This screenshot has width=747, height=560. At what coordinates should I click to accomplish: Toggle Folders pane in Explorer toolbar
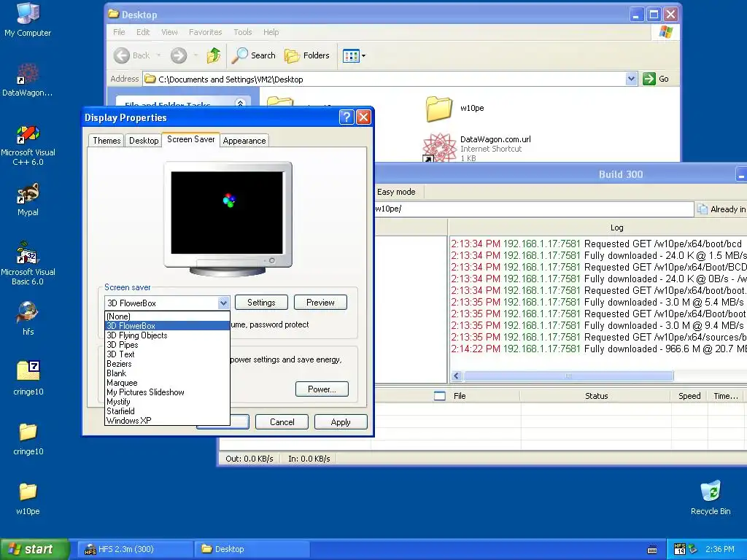click(x=307, y=55)
